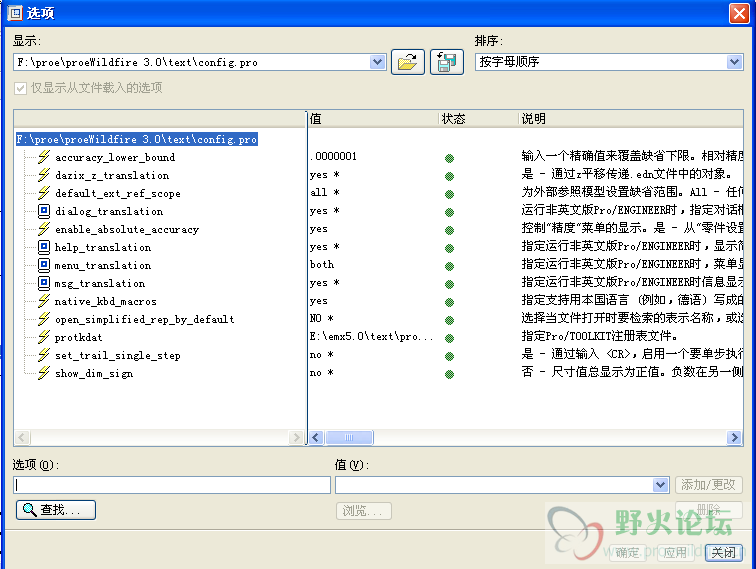
Task: Open a configuration file with folder icon
Action: pyautogui.click(x=408, y=62)
